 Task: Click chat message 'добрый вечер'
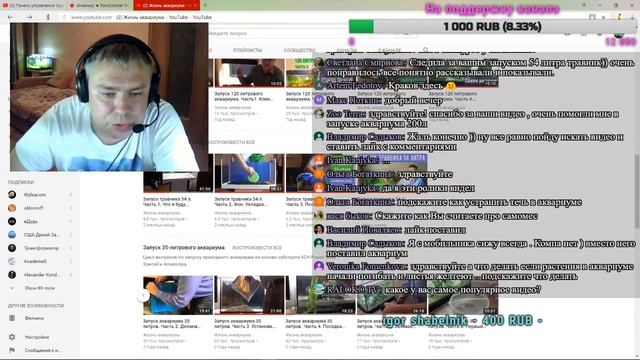413,100
